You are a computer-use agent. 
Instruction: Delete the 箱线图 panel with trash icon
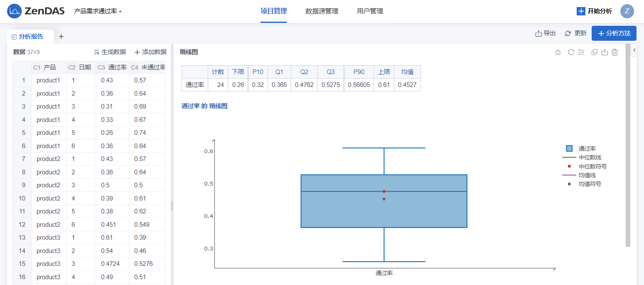tap(615, 52)
